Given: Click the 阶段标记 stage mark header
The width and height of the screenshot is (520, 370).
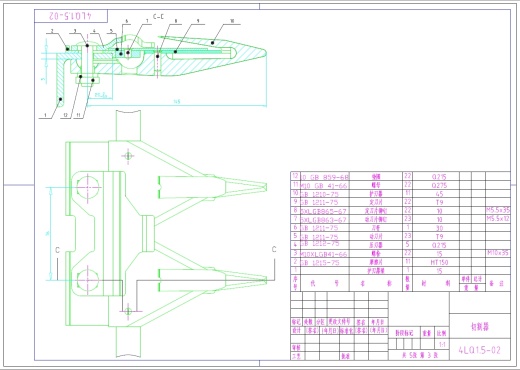Looking at the screenshot, I should coord(404,333).
